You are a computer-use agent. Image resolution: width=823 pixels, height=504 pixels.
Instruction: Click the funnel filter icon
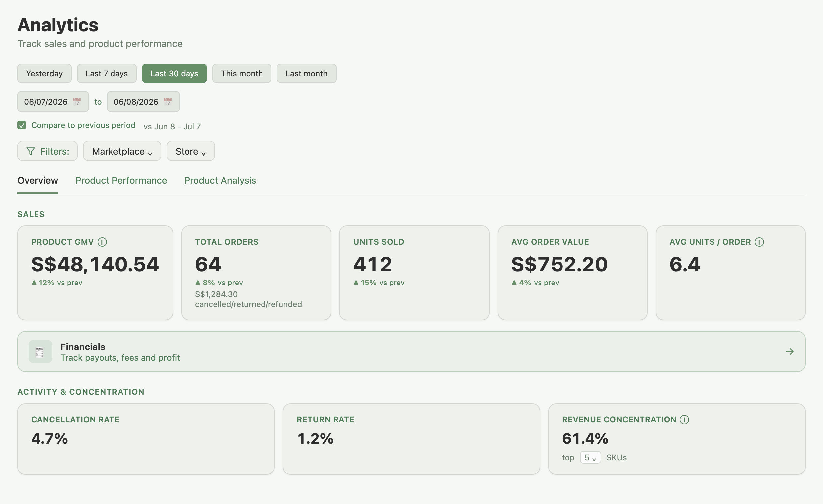click(31, 151)
